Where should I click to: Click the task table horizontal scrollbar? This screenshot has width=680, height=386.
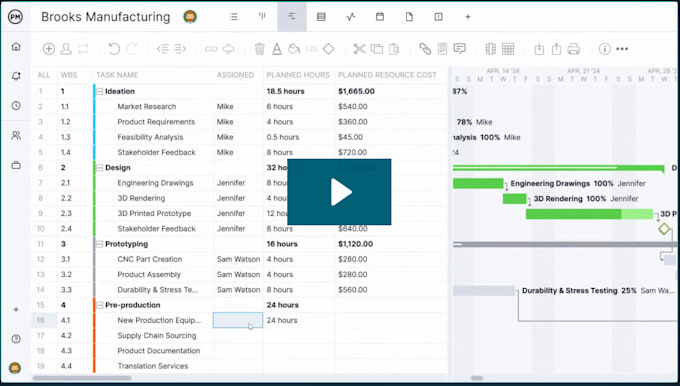tap(82, 378)
